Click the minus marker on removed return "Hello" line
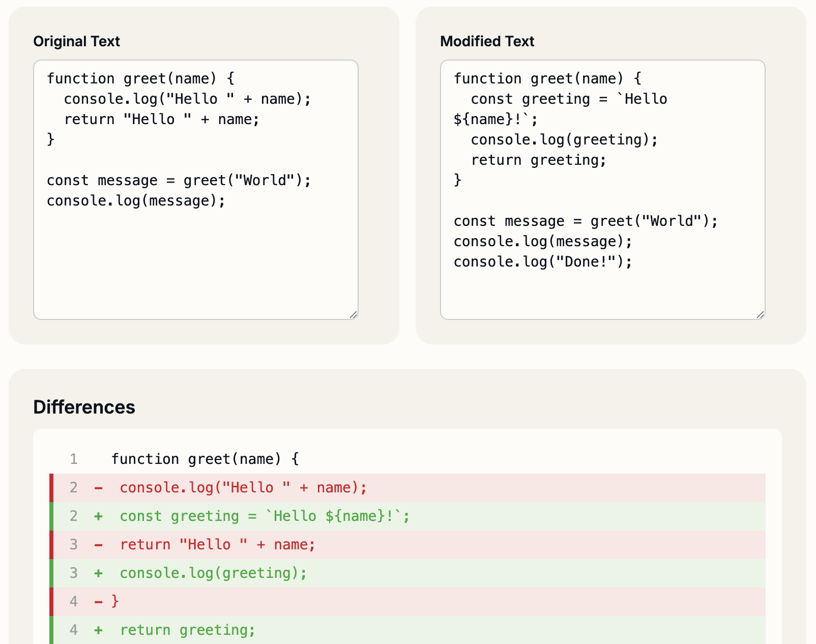The image size is (816, 644). 98,545
